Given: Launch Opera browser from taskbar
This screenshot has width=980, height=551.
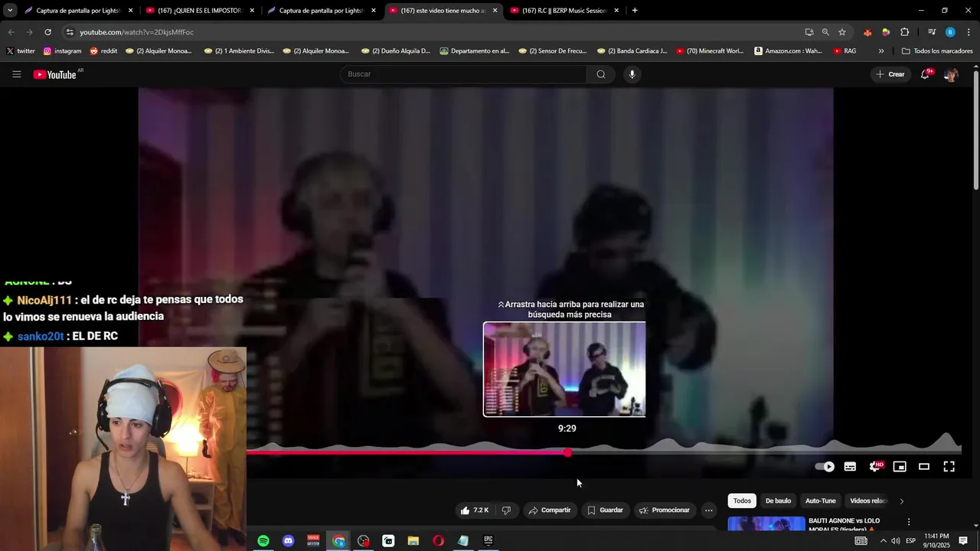Looking at the screenshot, I should [x=438, y=541].
